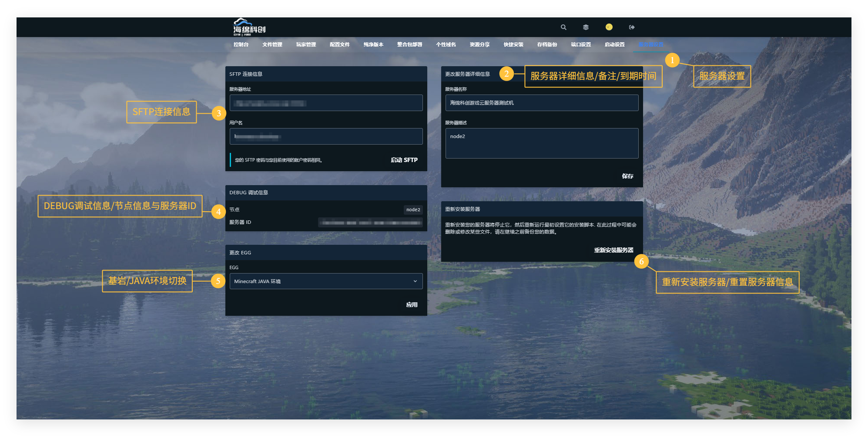Click the 服务器名称 input field

(542, 103)
